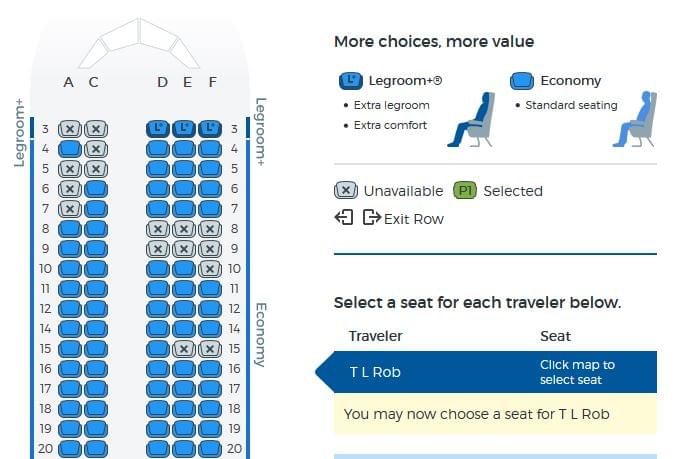Click 'Click map to select seat' text
The height and width of the screenshot is (459, 679).
point(577,372)
